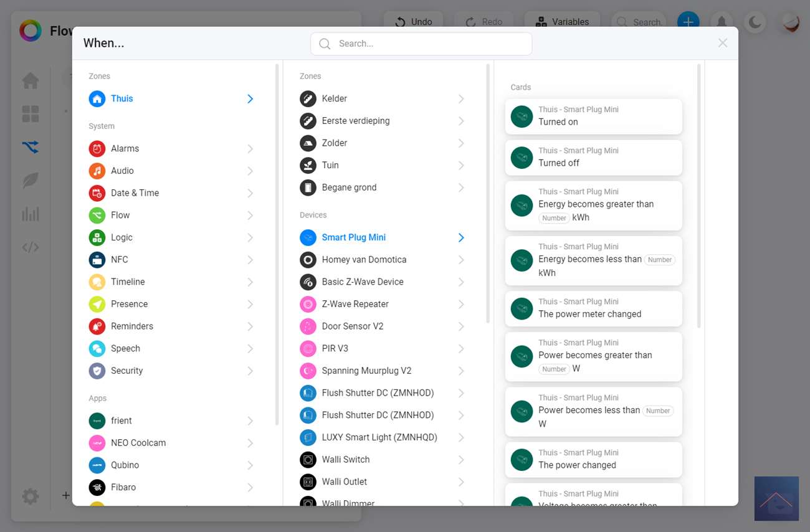Close the When dialog

click(x=723, y=43)
